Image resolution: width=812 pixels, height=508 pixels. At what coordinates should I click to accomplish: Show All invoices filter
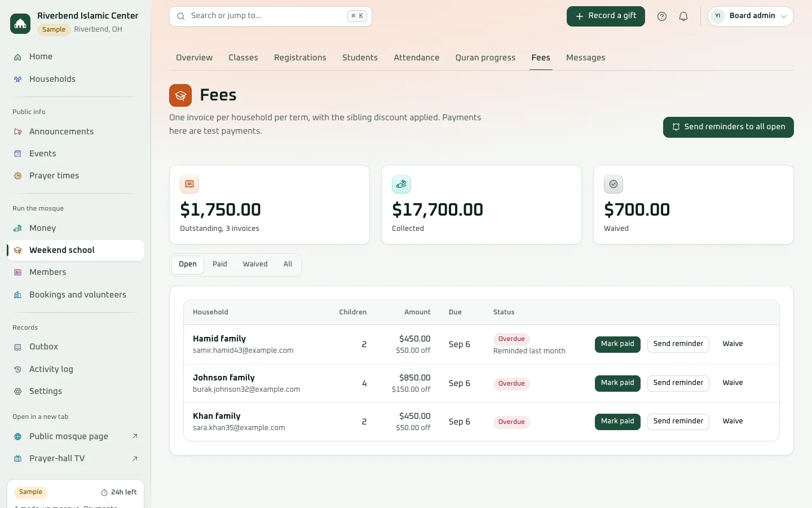pos(288,264)
